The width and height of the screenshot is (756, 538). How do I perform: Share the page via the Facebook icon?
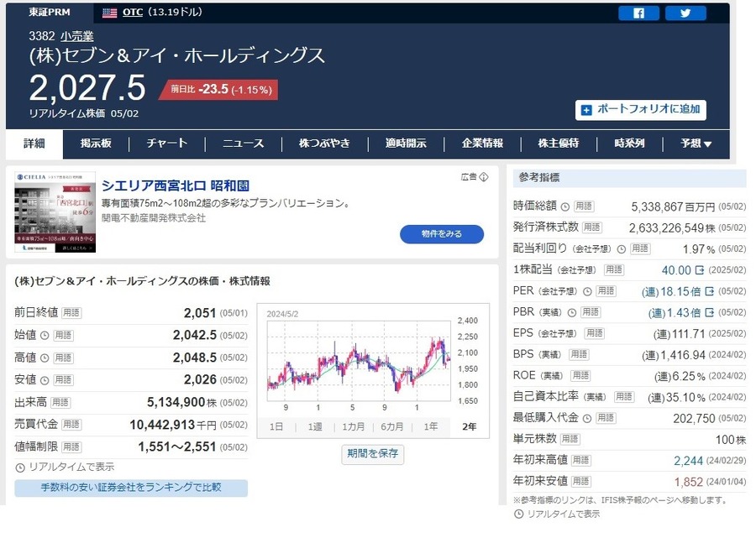[638, 13]
